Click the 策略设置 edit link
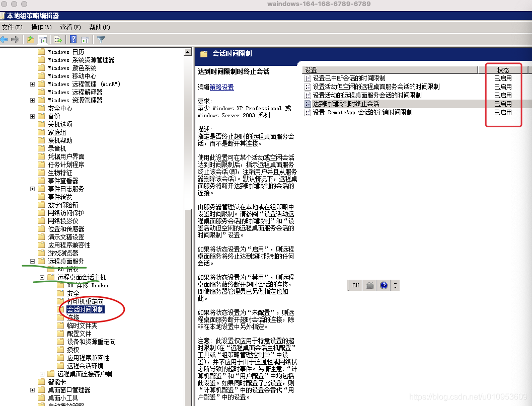The image size is (532, 406). pyautogui.click(x=222, y=87)
